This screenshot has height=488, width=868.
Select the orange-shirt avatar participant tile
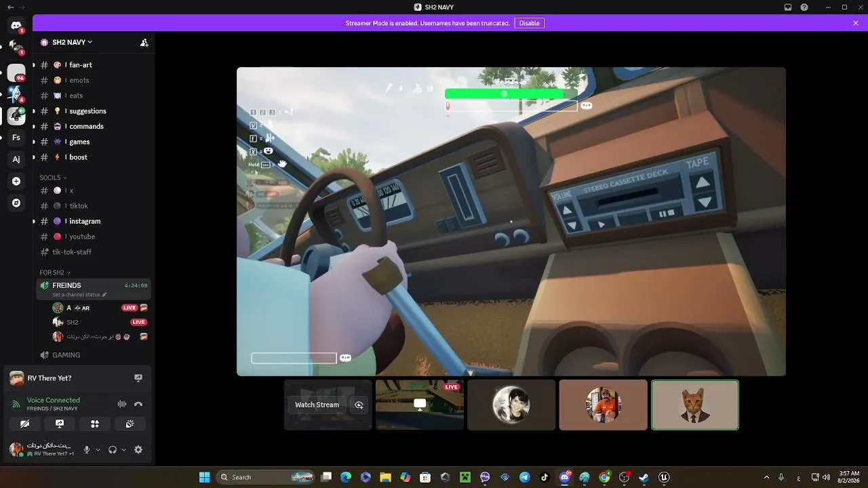coord(604,405)
